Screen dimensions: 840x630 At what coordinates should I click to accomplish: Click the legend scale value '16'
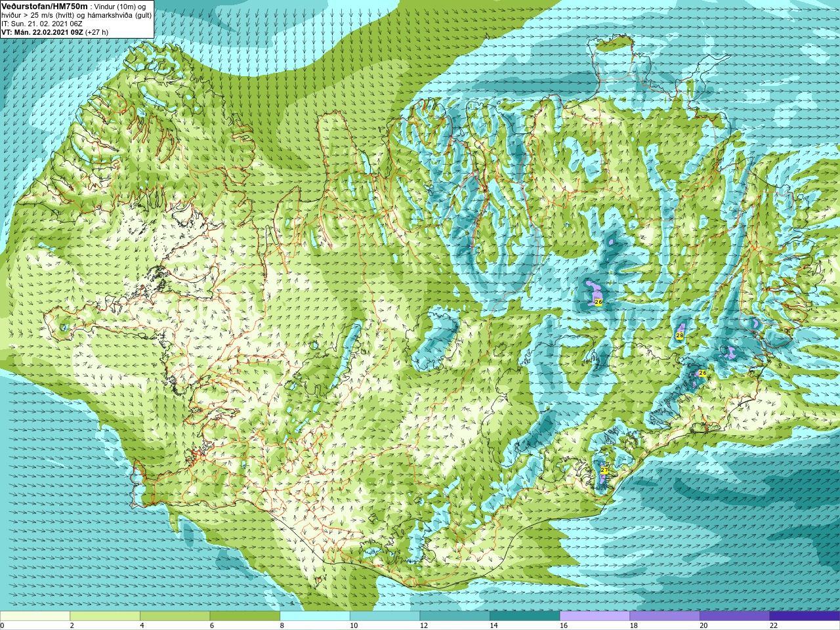click(564, 625)
